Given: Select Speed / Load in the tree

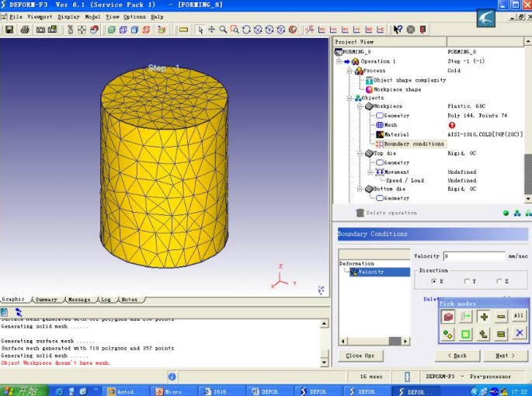Looking at the screenshot, I should tap(405, 180).
